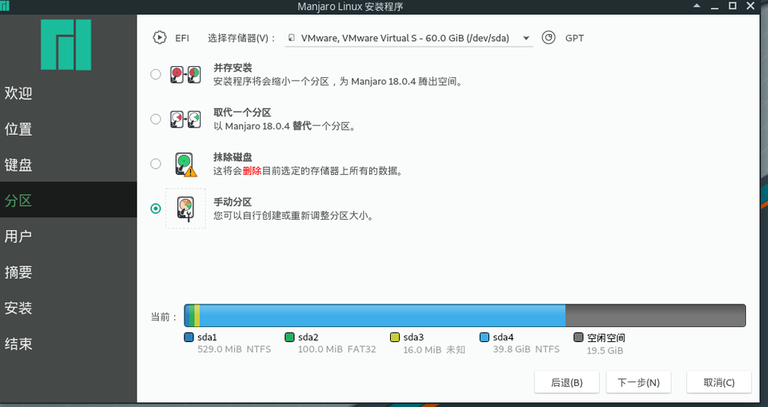Select the 手动分区 radio button
This screenshot has width=768, height=407.
(155, 209)
